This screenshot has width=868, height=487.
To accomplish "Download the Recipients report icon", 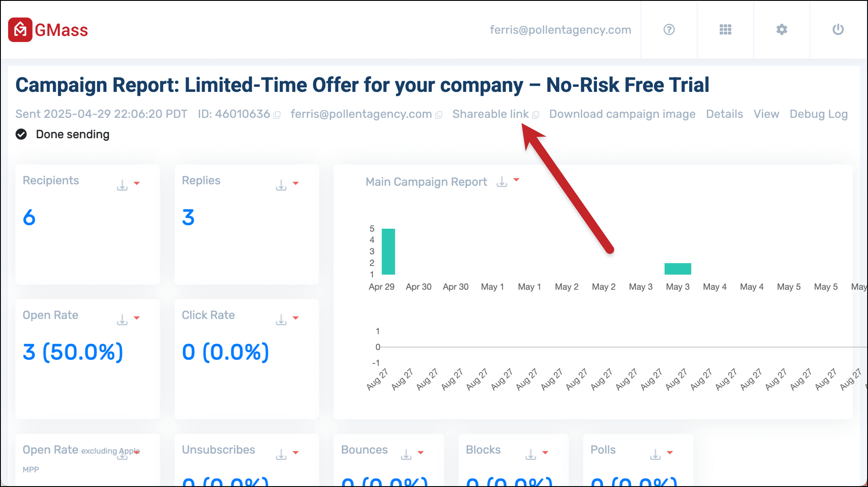I will point(122,185).
